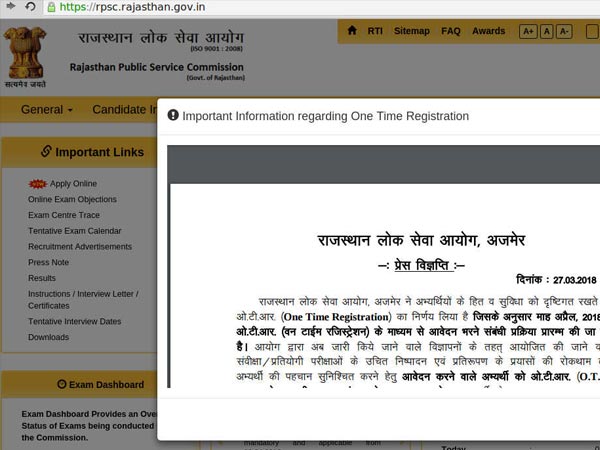
Task: Expand the General dropdown menu
Action: pyautogui.click(x=47, y=109)
